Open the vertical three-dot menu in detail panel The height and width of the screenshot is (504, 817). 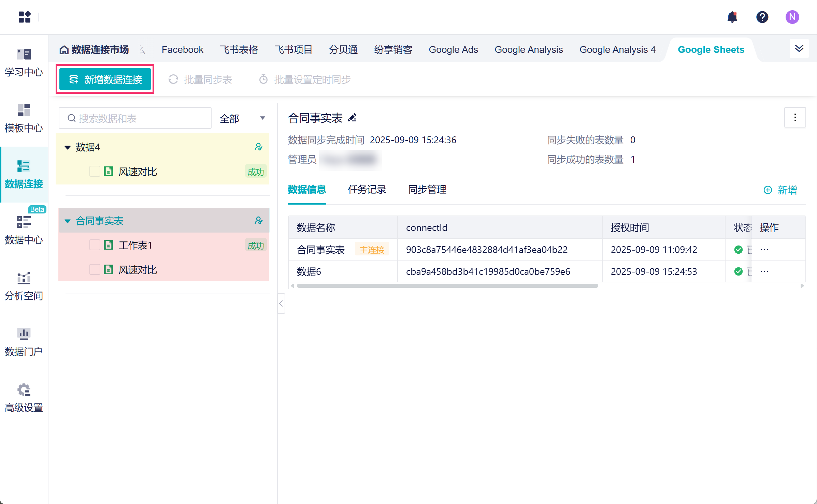tap(795, 118)
